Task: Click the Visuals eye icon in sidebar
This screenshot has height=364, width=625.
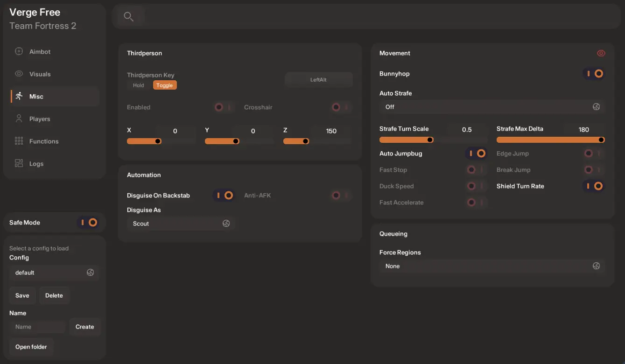Action: pos(19,74)
